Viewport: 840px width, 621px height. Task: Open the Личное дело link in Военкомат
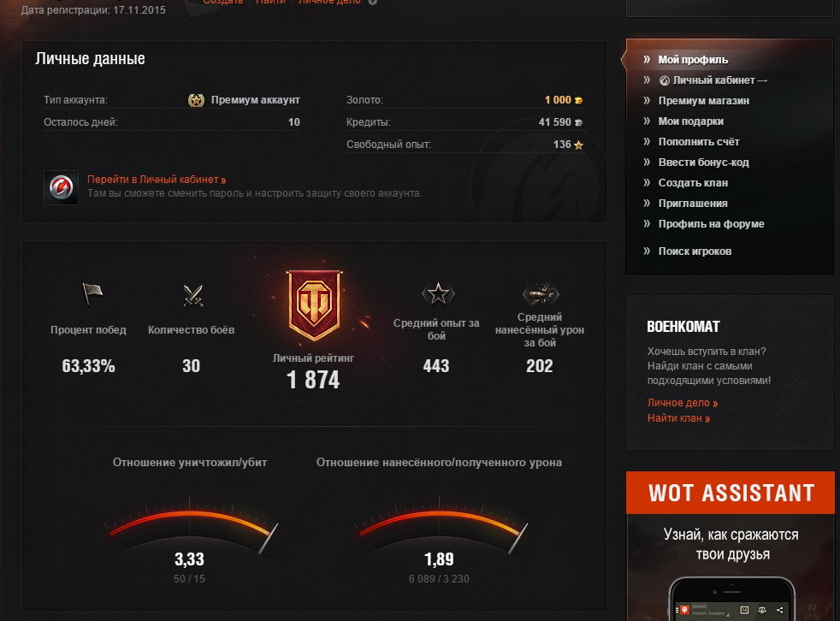point(683,403)
